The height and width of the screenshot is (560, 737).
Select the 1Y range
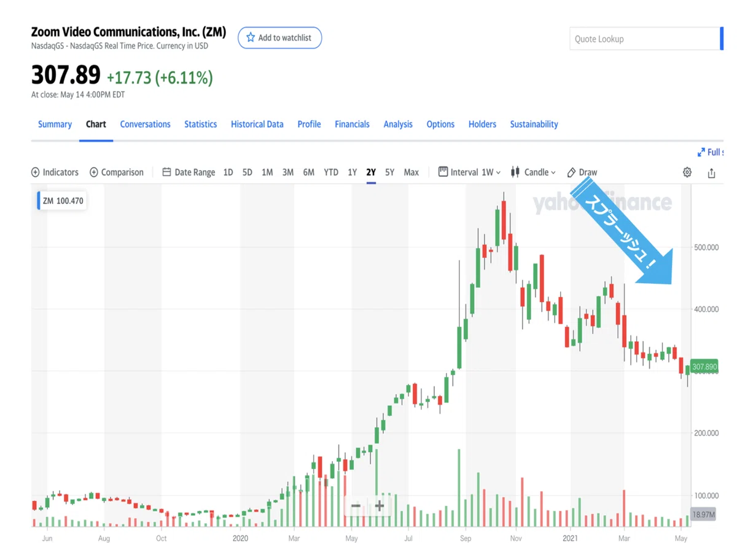click(352, 173)
